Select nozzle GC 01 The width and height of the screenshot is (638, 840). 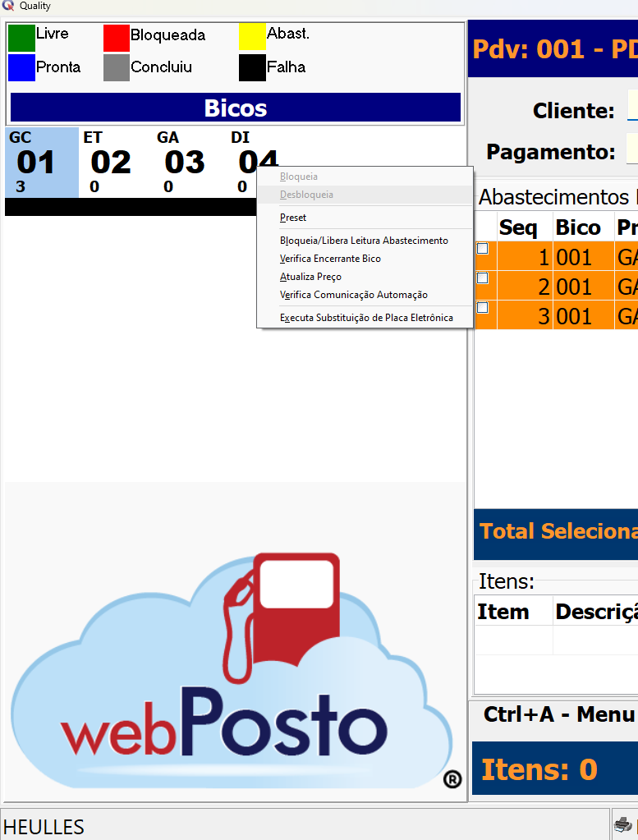pyautogui.click(x=42, y=163)
